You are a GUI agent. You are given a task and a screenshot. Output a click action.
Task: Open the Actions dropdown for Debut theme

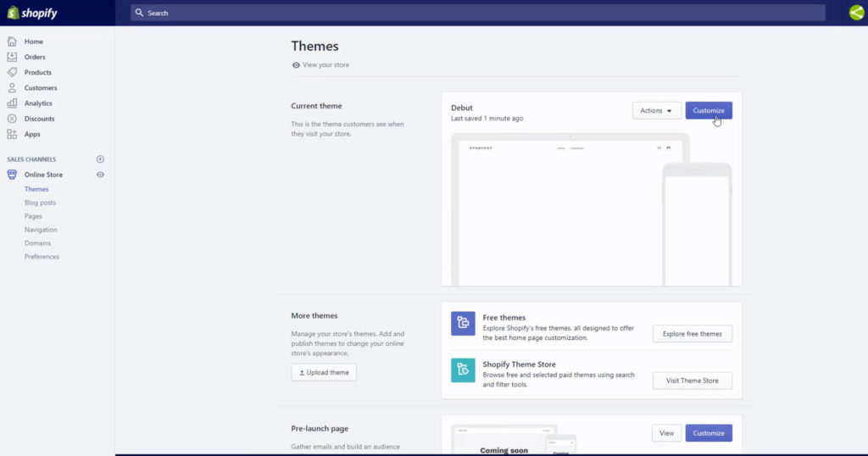(x=657, y=111)
